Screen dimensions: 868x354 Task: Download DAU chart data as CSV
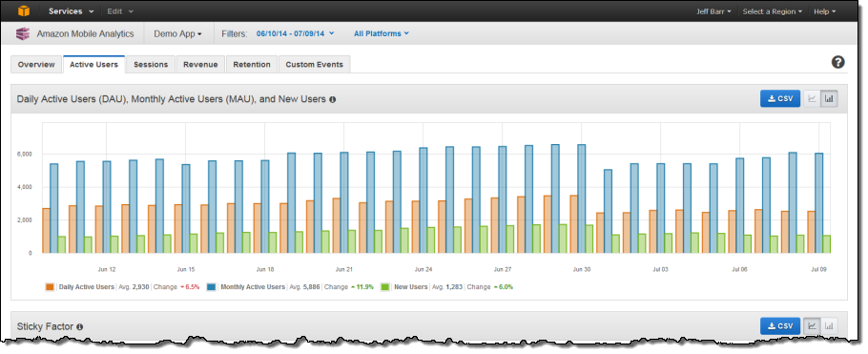(x=780, y=99)
